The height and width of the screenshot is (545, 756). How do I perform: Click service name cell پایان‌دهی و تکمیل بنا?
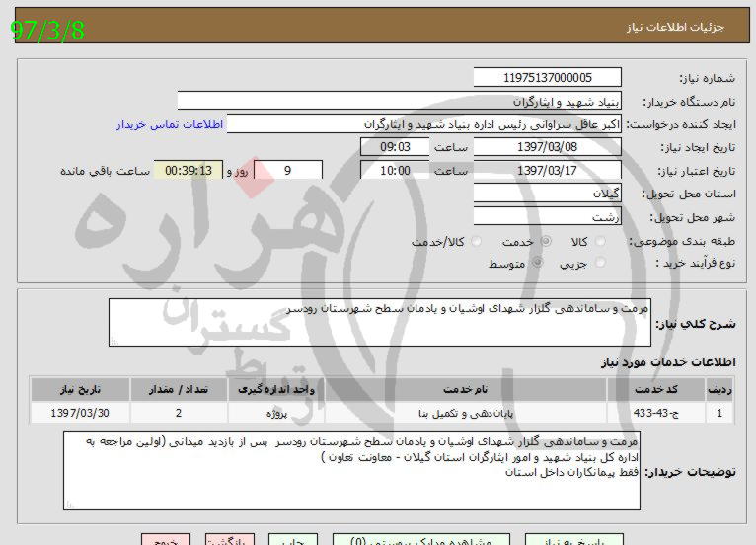pyautogui.click(x=466, y=413)
